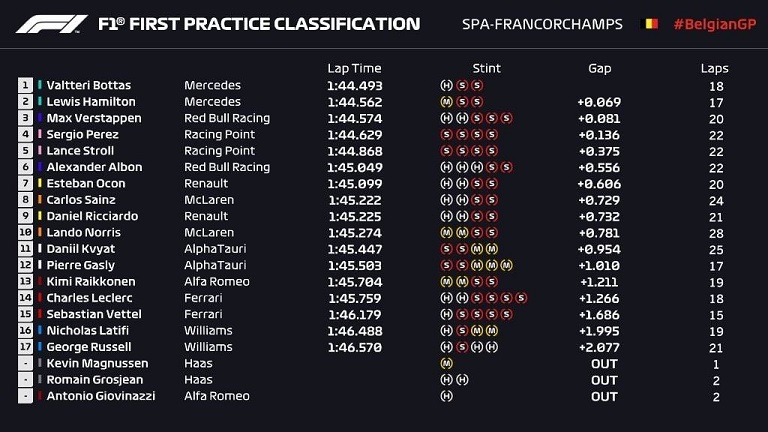The width and height of the screenshot is (768, 432).
Task: Click the position 10 badge beside Lando Norris
Action: (25, 232)
